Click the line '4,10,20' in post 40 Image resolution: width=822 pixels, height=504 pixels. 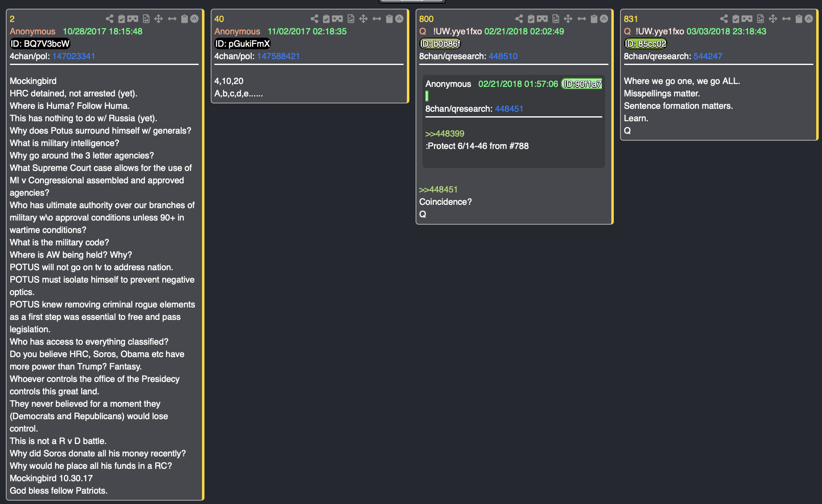[x=229, y=81]
